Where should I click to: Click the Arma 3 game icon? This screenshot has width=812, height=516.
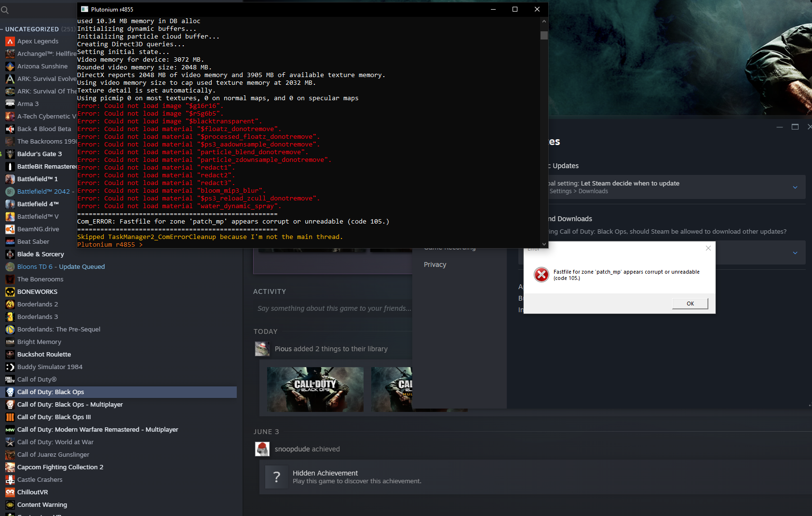click(10, 104)
